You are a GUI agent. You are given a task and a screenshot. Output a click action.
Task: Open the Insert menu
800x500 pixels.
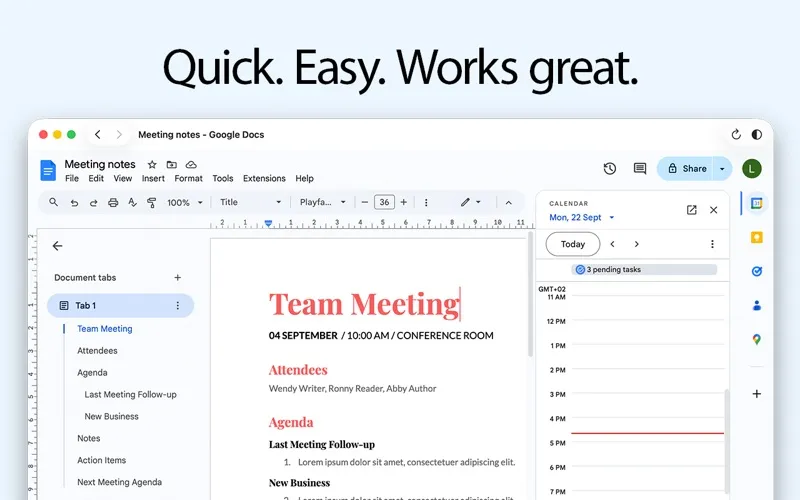click(153, 179)
